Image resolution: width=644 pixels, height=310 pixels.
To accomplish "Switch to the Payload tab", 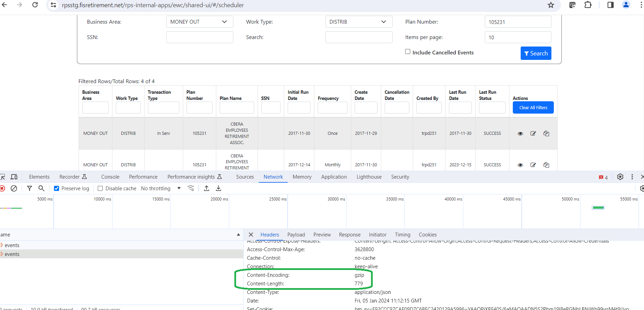I will (296, 234).
